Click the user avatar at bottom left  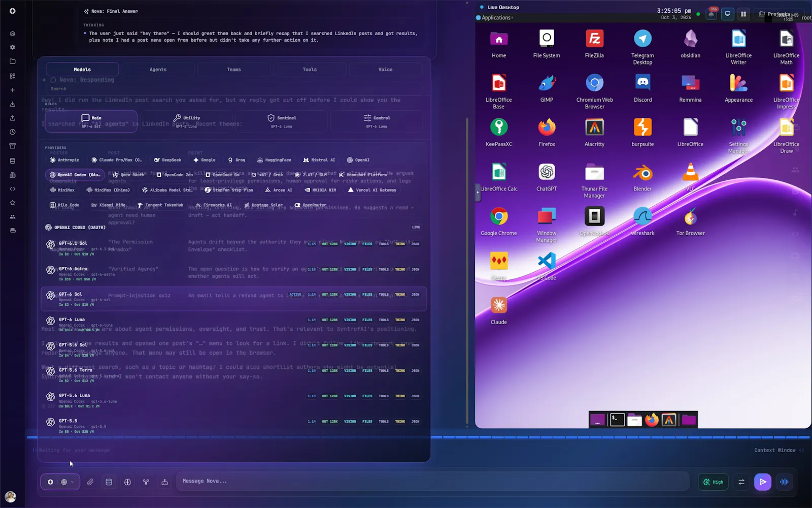tap(10, 496)
